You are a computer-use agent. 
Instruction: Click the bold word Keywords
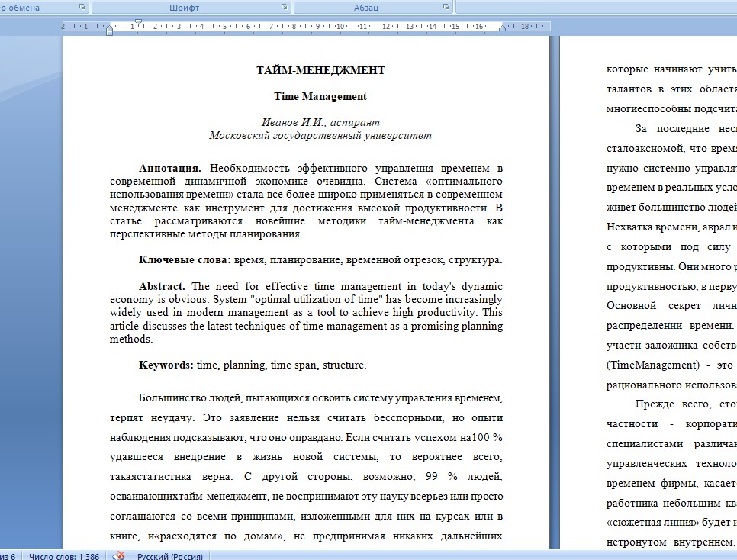pos(166,365)
